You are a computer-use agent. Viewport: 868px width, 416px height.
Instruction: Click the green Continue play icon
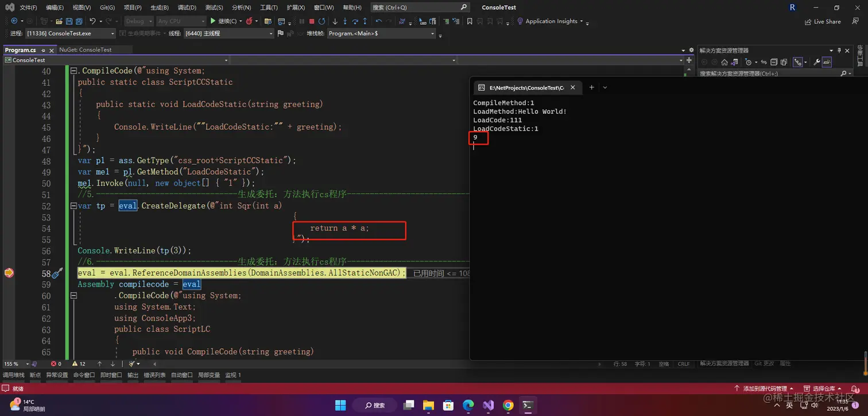[212, 21]
